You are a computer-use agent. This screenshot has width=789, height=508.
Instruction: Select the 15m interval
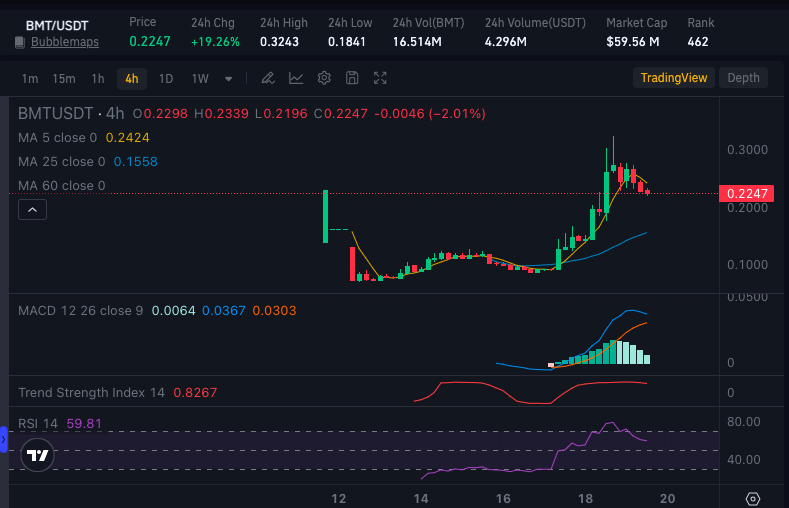point(64,79)
